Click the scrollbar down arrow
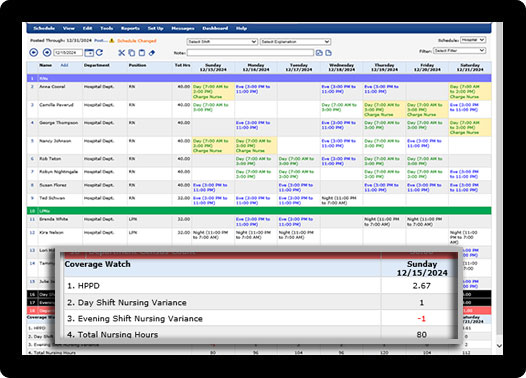 (x=499, y=345)
